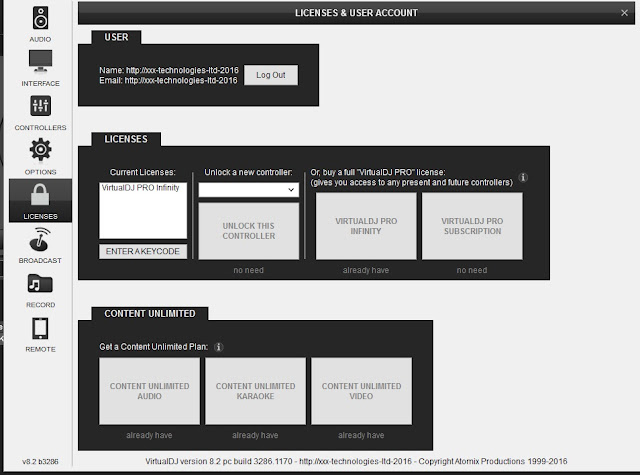Select the Licenses padlock section
The image size is (640, 475).
[x=40, y=201]
